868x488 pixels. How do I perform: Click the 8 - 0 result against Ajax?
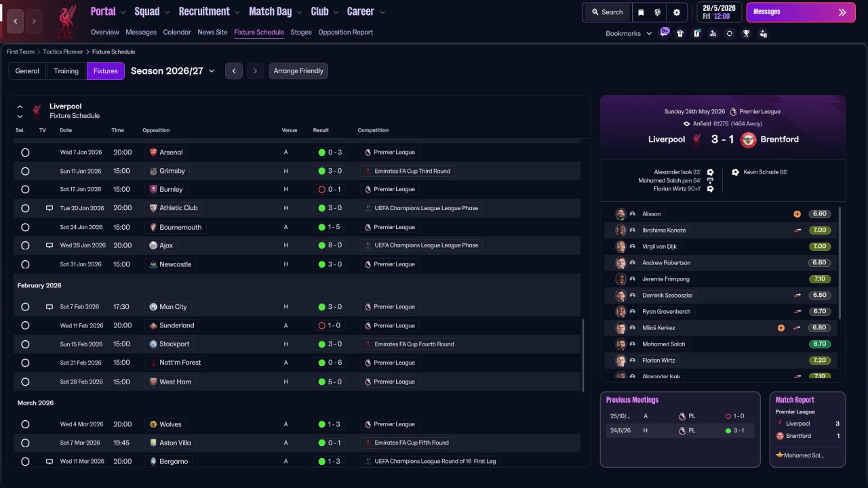click(330, 245)
